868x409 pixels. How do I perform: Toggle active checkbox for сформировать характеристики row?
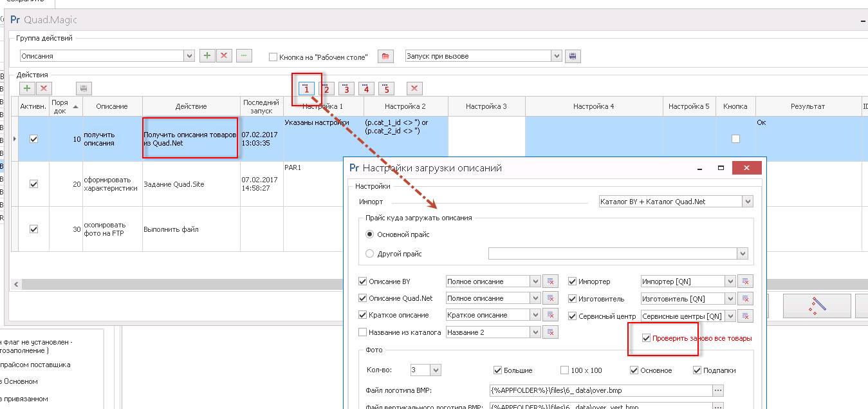(34, 184)
